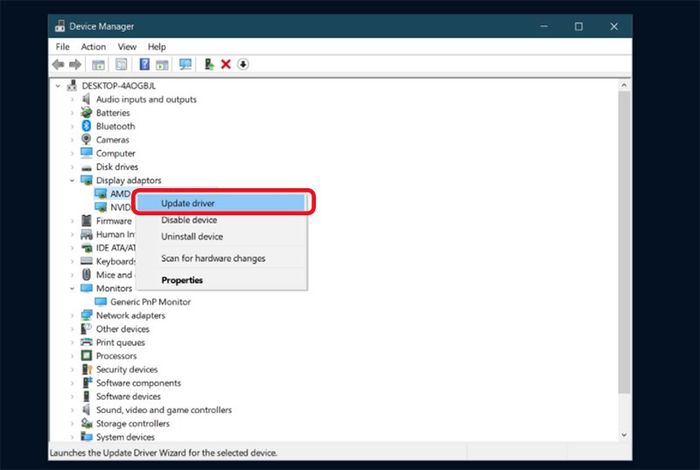This screenshot has height=470, width=700.
Task: Click the Forward arrow toolbar icon
Action: (x=75, y=65)
